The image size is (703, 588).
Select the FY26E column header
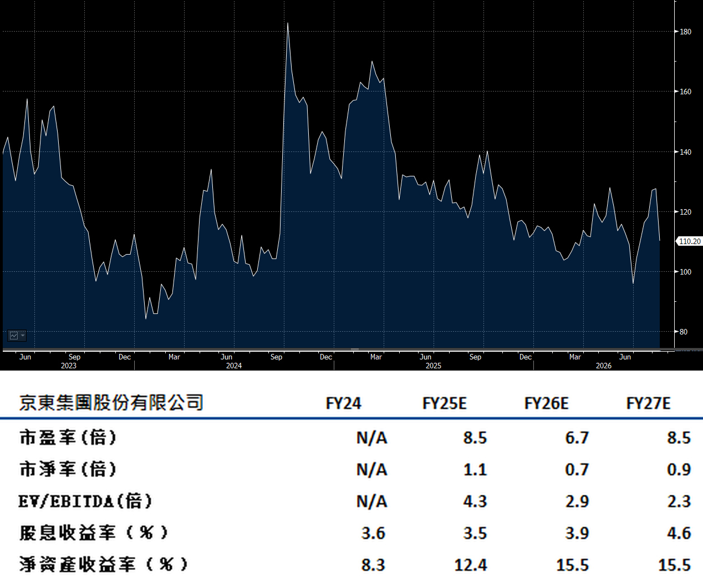547,403
